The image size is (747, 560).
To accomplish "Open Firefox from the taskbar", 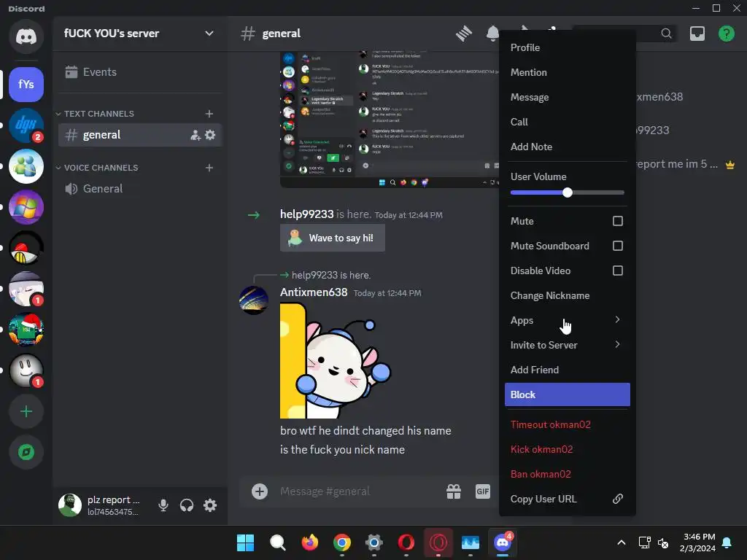I will 309,542.
